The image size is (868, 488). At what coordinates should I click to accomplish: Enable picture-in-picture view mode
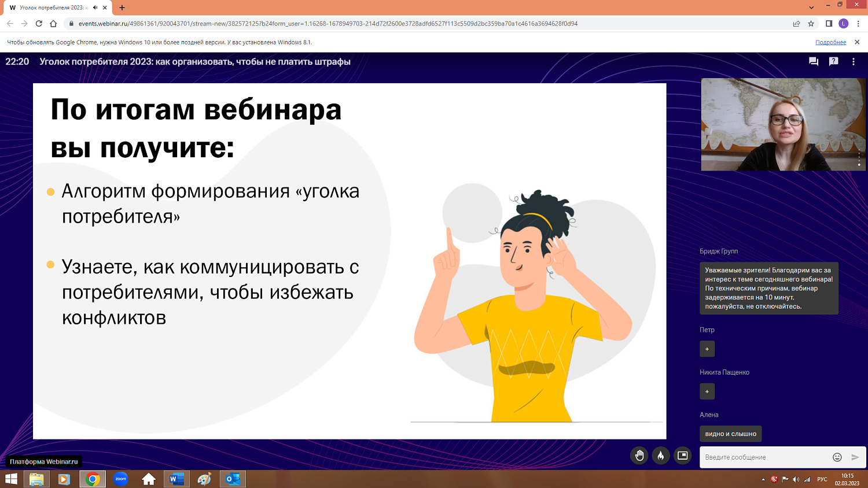tap(682, 456)
